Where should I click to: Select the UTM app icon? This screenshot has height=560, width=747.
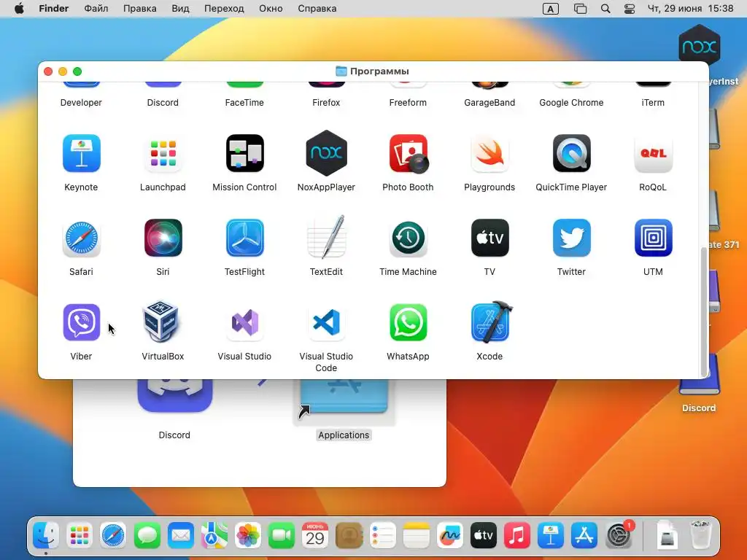653,238
